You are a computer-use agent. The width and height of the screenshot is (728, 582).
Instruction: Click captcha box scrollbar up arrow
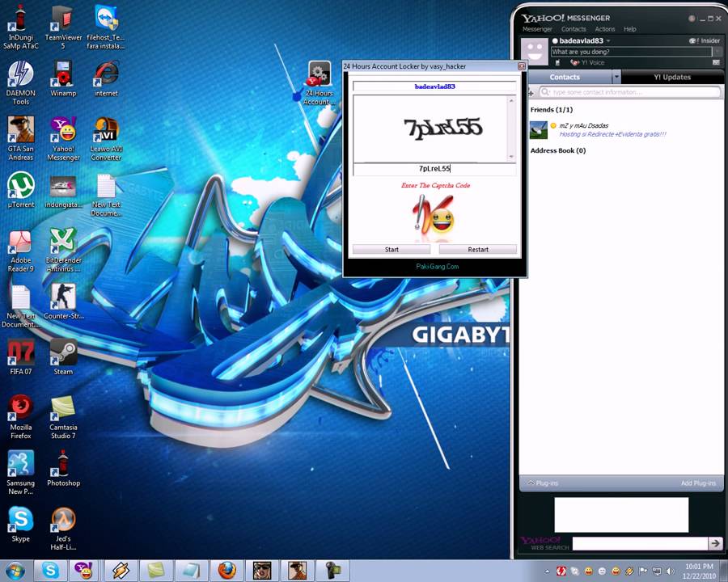[x=512, y=99]
